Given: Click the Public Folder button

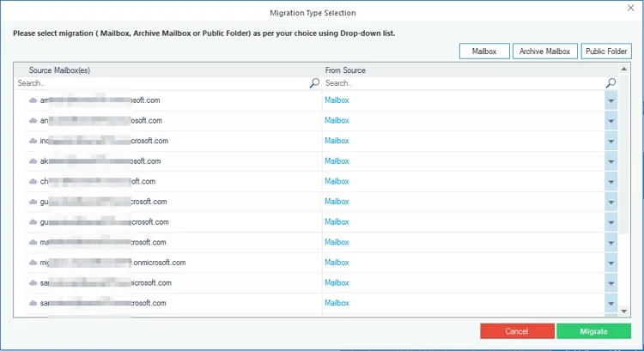Looking at the screenshot, I should point(606,51).
